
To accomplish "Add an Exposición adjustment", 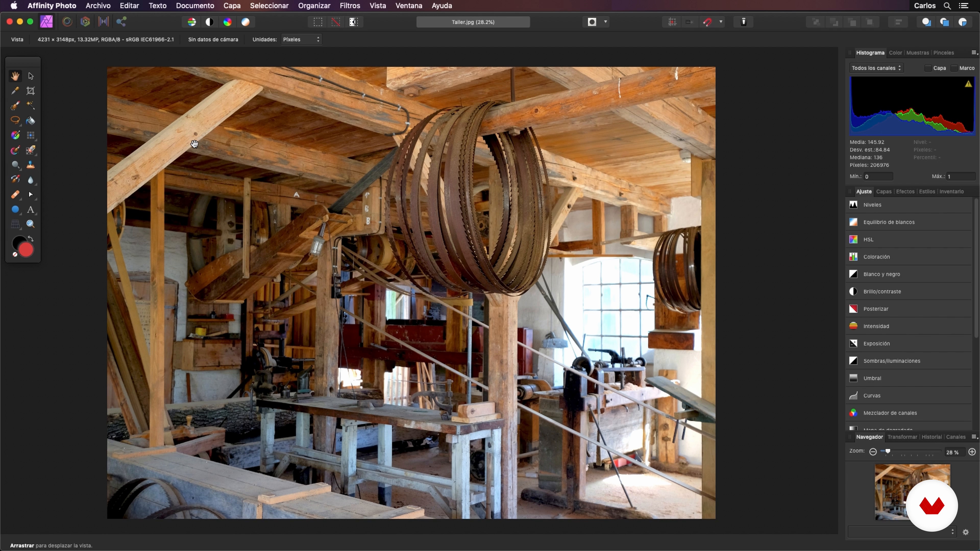I will [909, 344].
